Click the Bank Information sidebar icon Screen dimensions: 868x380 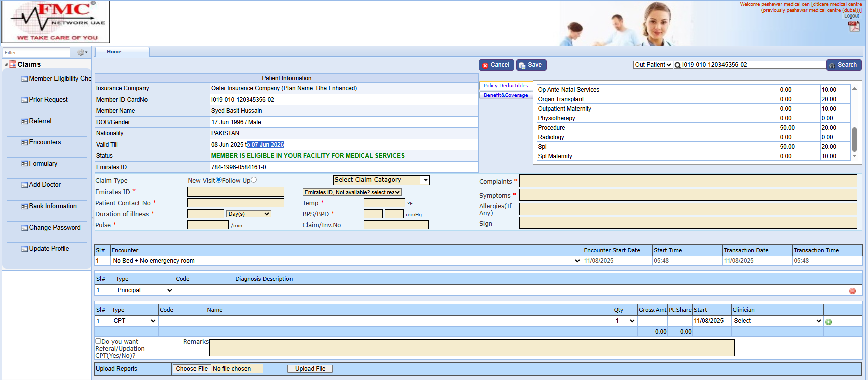point(24,206)
